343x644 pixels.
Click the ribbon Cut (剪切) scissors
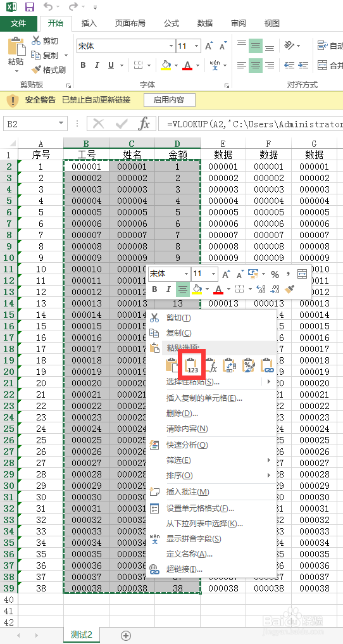pyautogui.click(x=45, y=41)
